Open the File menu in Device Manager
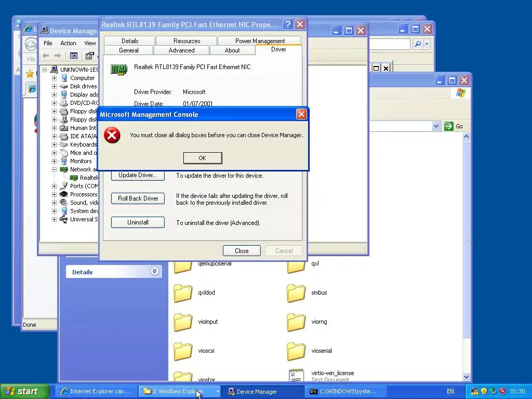This screenshot has width=532, height=399. pyautogui.click(x=48, y=43)
